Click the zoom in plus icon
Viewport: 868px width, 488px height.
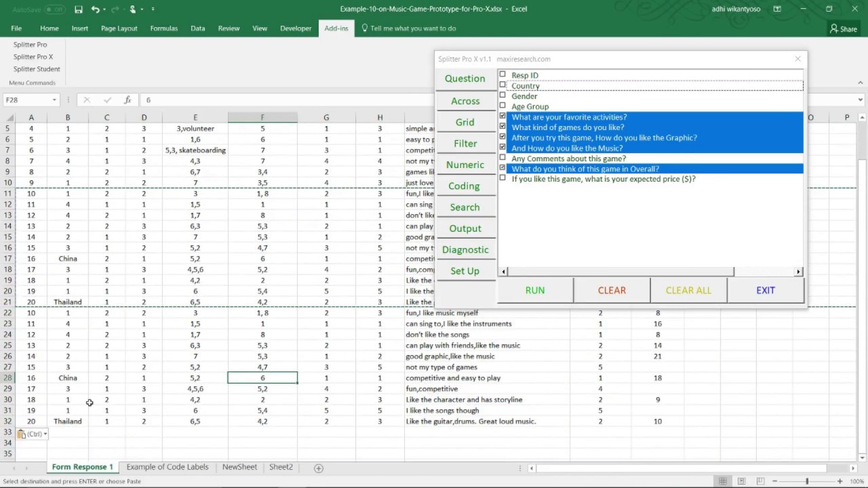pos(840,481)
